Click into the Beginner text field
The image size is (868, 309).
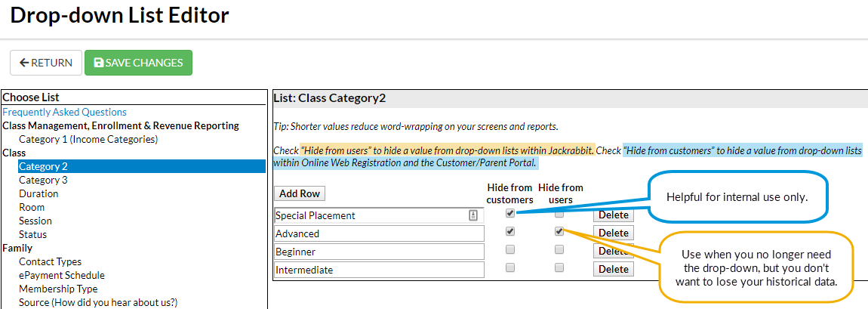coord(379,252)
